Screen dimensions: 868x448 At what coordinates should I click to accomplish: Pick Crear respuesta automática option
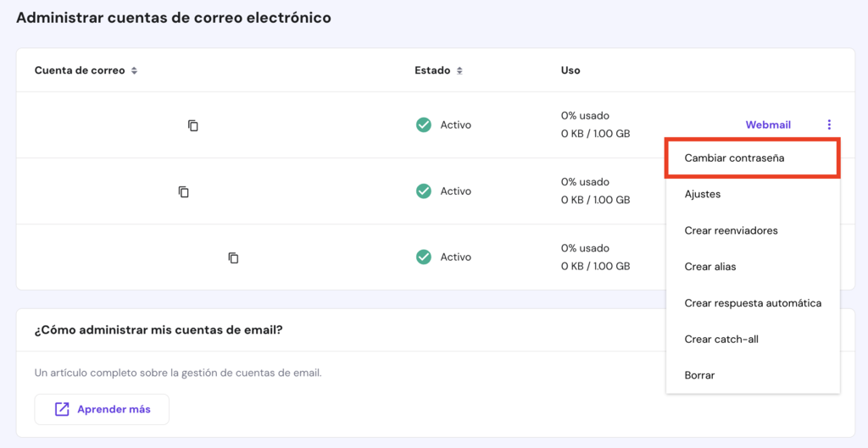(x=753, y=303)
